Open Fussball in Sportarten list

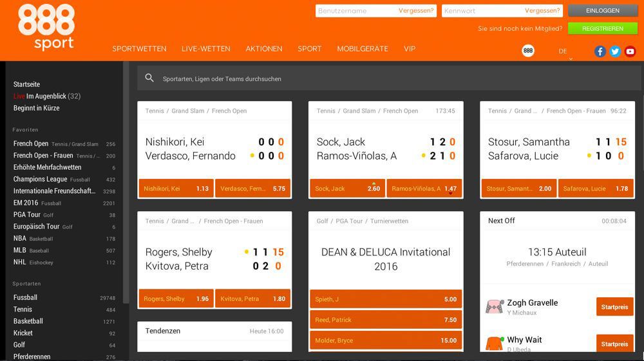click(x=64, y=297)
